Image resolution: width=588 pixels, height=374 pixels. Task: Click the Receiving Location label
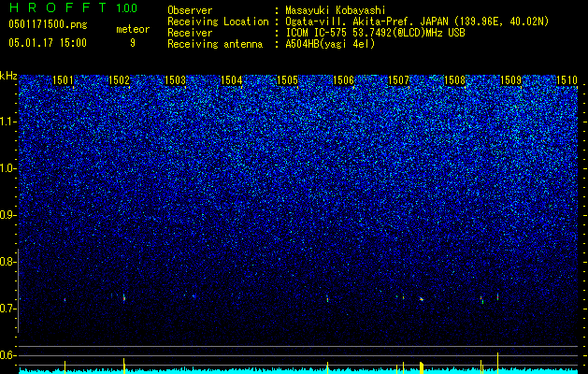click(218, 22)
